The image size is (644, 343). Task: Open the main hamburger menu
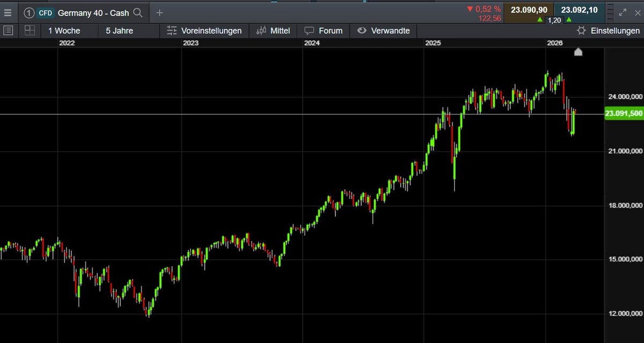(8, 12)
